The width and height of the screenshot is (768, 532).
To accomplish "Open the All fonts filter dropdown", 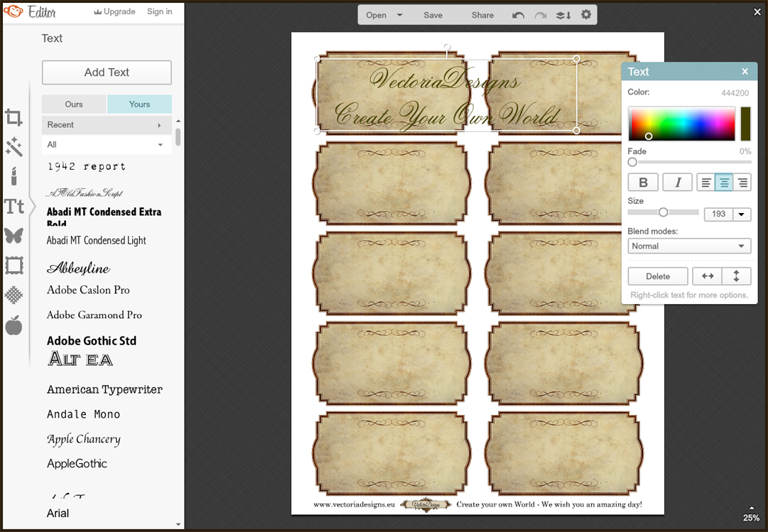I will click(107, 144).
